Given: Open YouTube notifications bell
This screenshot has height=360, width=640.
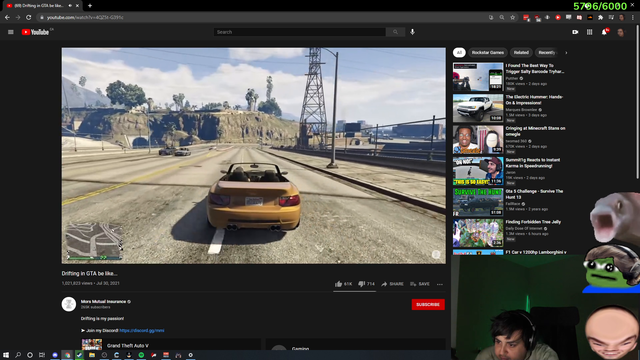Looking at the screenshot, I should tap(604, 32).
